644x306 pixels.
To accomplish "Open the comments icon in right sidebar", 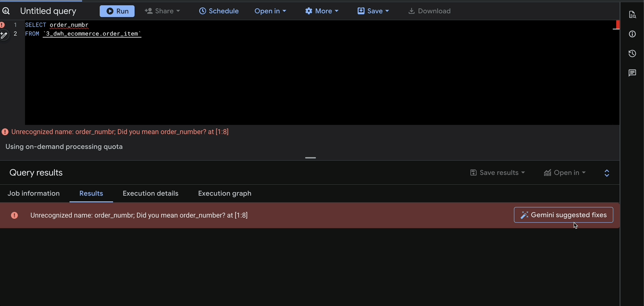I will 632,73.
